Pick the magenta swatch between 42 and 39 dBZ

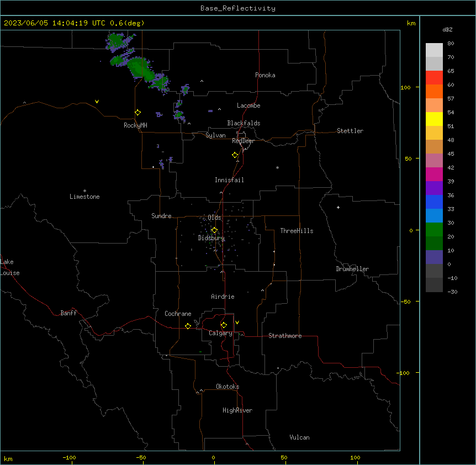tap(434, 175)
